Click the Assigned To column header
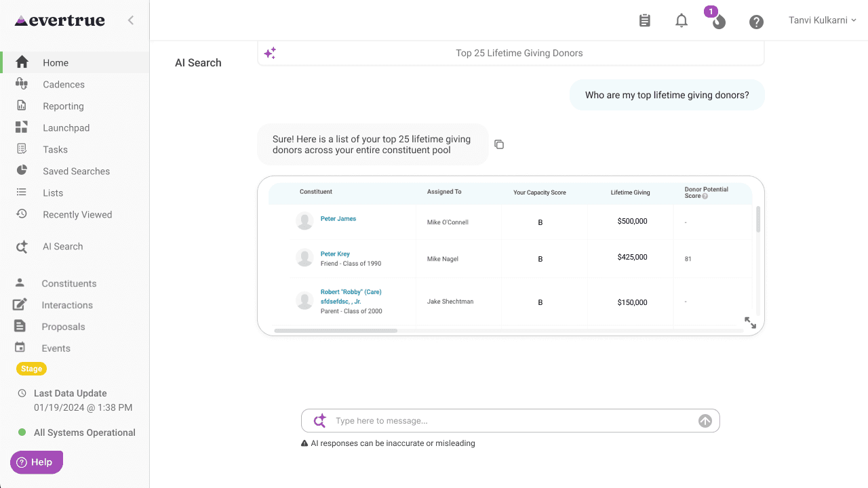 (444, 192)
